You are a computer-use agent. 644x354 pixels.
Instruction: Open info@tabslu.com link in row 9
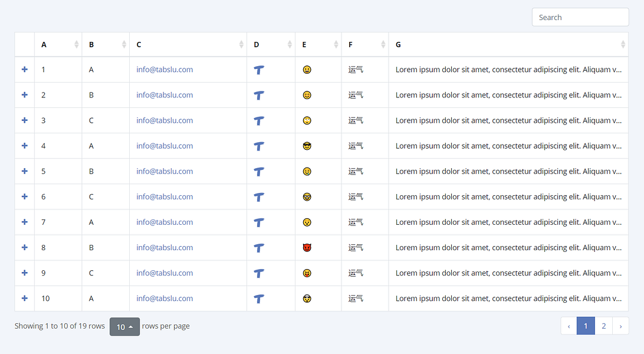coord(165,273)
